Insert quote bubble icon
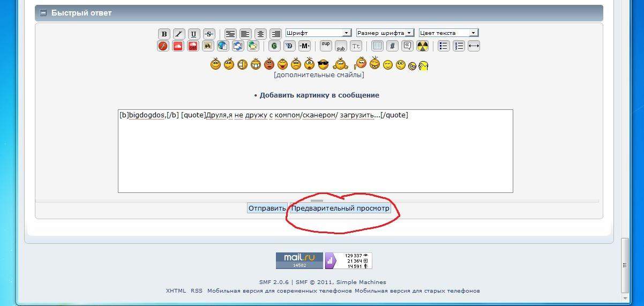Viewport: 644px width, 306px height. click(407, 46)
